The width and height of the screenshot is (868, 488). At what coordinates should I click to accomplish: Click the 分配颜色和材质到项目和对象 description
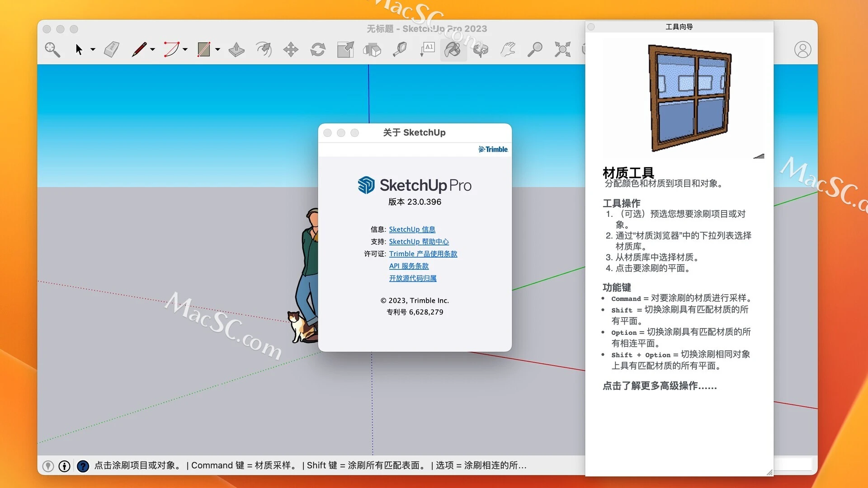pos(664,183)
